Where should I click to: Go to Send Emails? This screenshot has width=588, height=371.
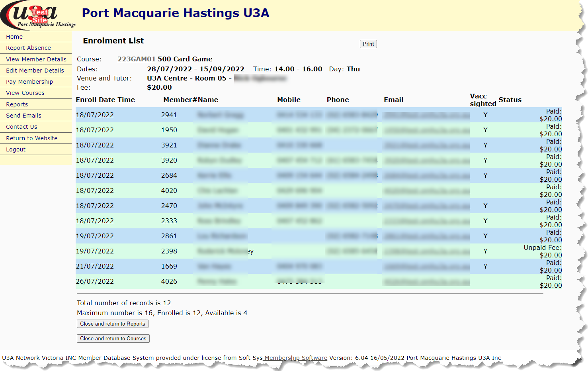(23, 115)
